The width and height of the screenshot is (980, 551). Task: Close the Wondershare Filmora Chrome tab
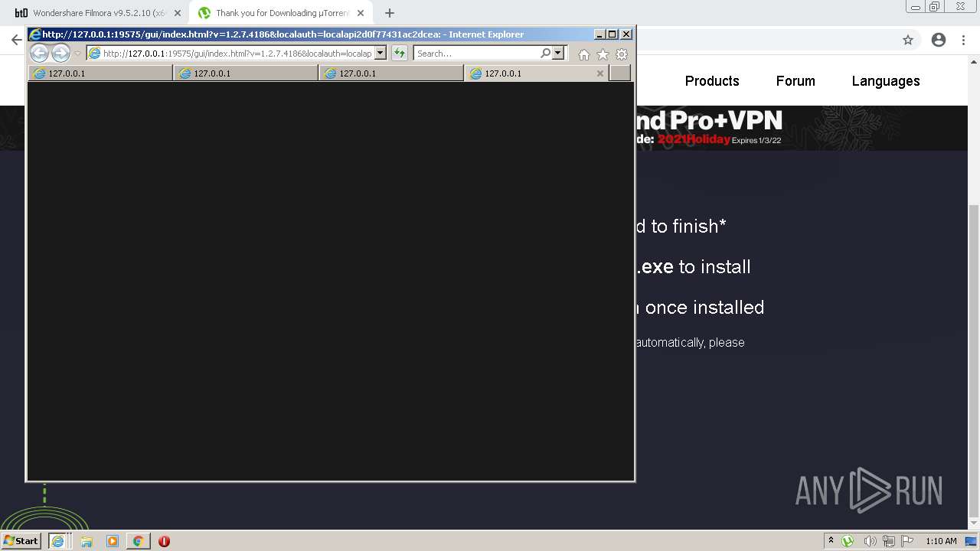(x=178, y=13)
